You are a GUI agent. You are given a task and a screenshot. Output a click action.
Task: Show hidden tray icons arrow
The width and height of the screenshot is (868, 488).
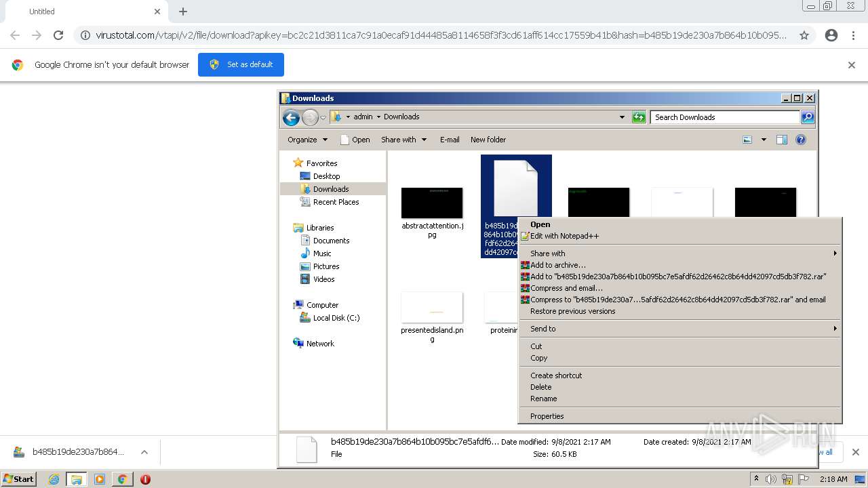click(x=757, y=479)
